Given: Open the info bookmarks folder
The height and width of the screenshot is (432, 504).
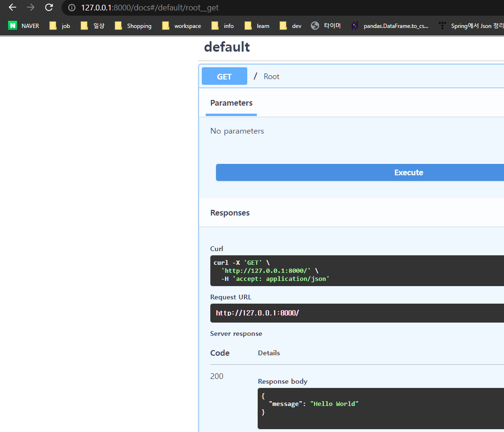Looking at the screenshot, I should (223, 26).
